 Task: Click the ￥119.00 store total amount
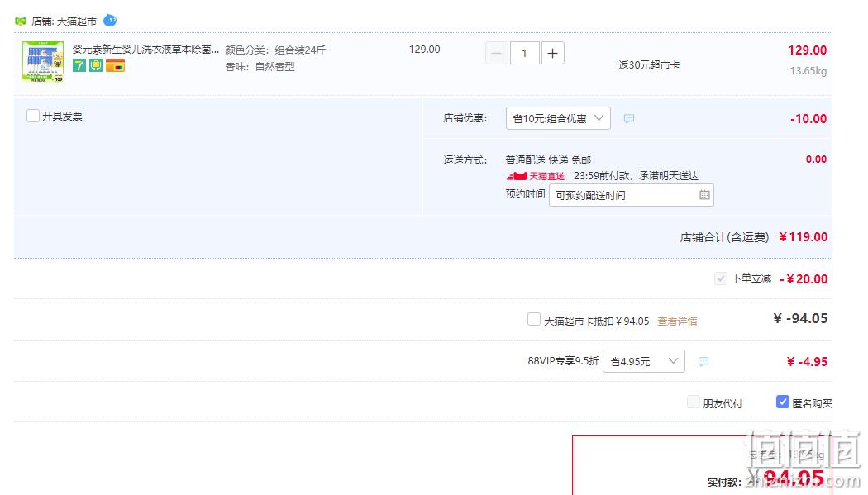click(804, 237)
